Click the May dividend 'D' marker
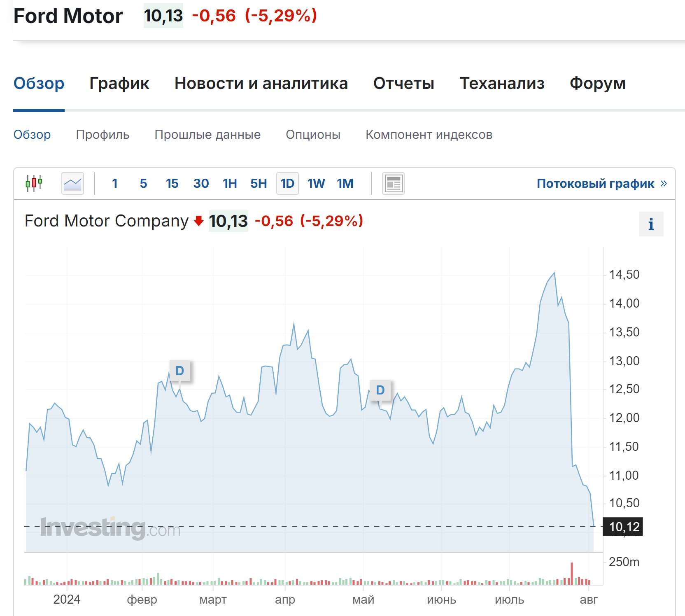Screen dimensions: 685x616 pos(380,390)
